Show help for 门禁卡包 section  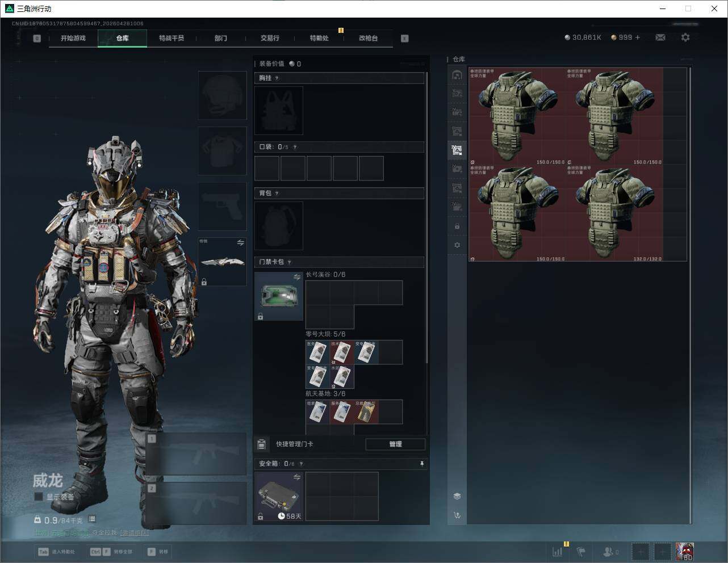pos(289,262)
